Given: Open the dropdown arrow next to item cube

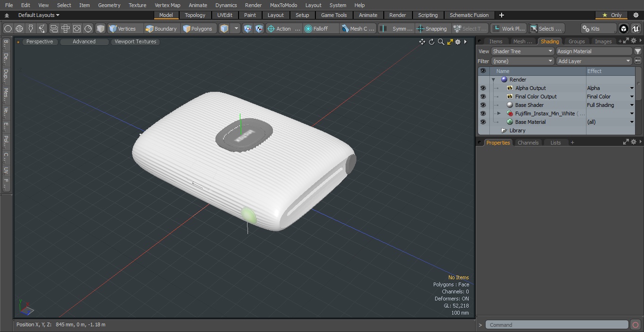Looking at the screenshot, I should pyautogui.click(x=237, y=29).
